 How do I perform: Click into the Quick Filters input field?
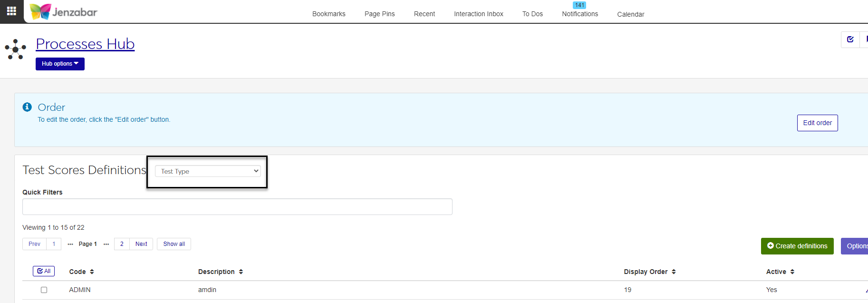tap(237, 207)
